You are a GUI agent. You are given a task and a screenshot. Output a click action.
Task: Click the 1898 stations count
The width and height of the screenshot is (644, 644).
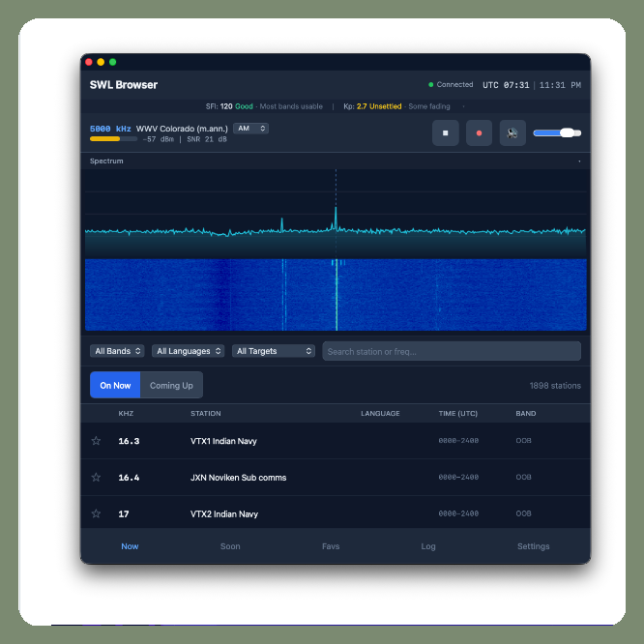(x=555, y=385)
